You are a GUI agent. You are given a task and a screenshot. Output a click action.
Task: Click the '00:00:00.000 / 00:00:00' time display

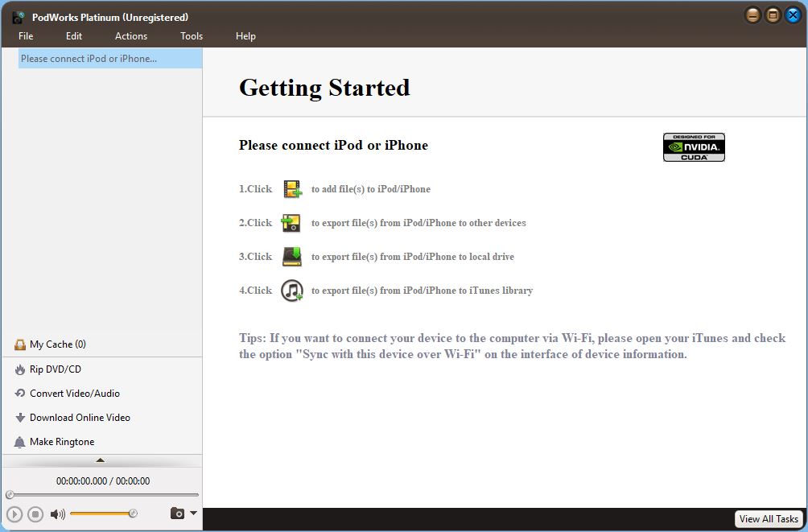(x=103, y=481)
